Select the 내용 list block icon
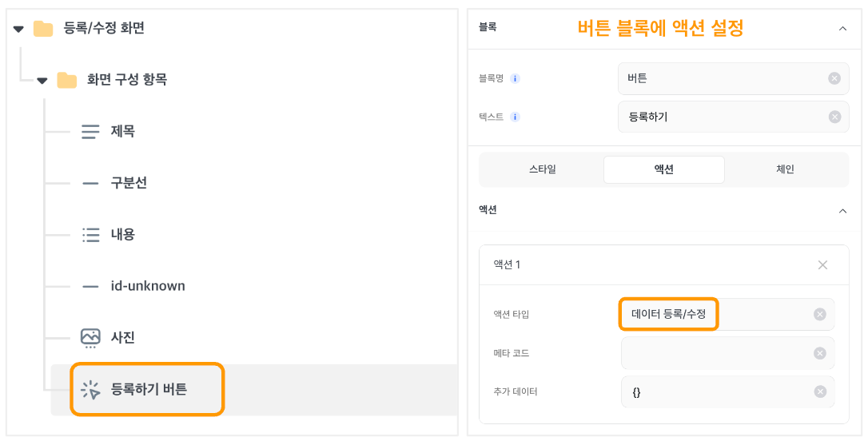The height and width of the screenshot is (441, 868). [90, 235]
